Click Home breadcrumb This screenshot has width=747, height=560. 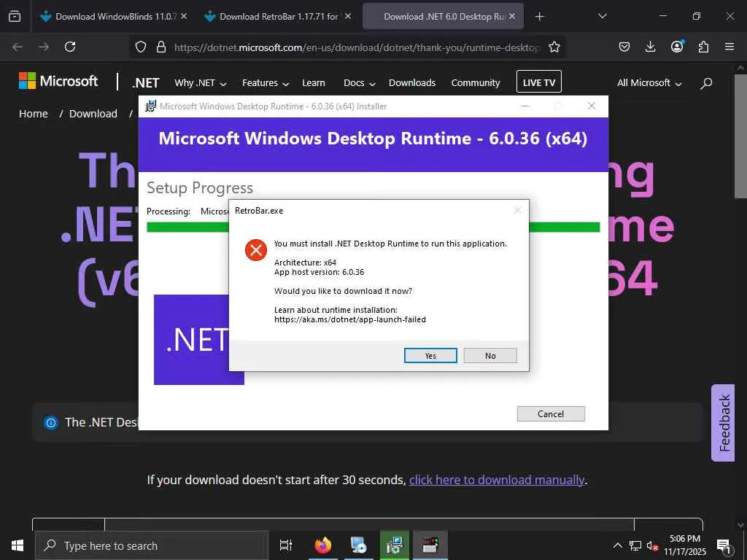click(34, 114)
